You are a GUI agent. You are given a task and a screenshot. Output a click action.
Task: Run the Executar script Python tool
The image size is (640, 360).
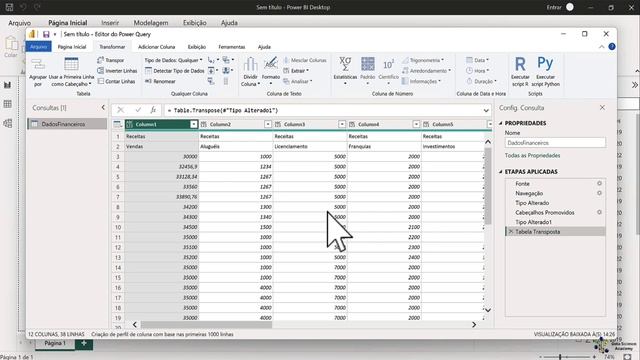coord(545,71)
